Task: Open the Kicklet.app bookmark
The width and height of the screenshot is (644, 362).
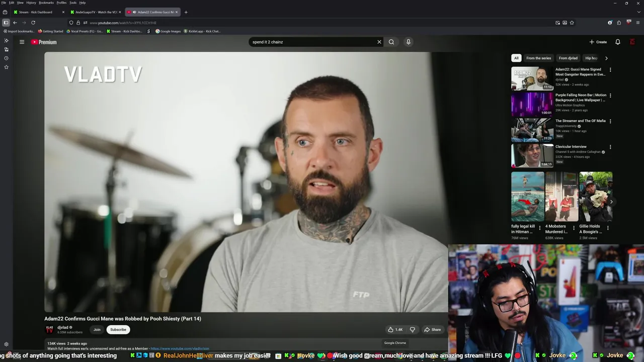Action: (x=202, y=31)
